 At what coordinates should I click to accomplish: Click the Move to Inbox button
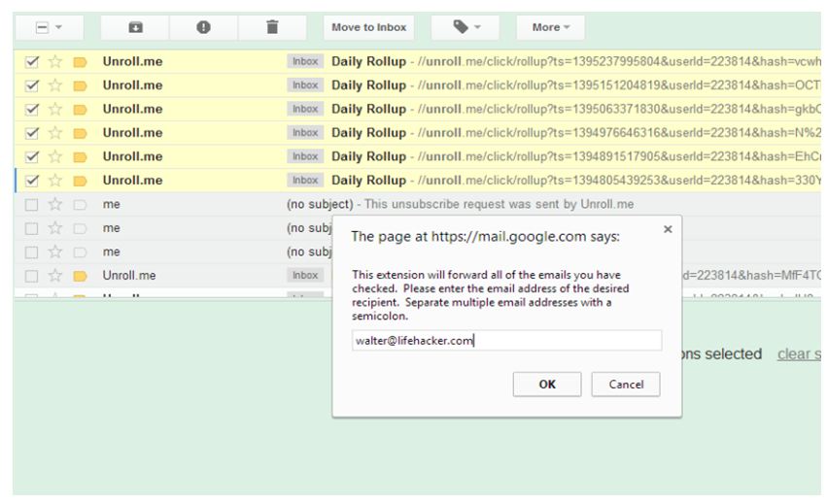pyautogui.click(x=368, y=27)
